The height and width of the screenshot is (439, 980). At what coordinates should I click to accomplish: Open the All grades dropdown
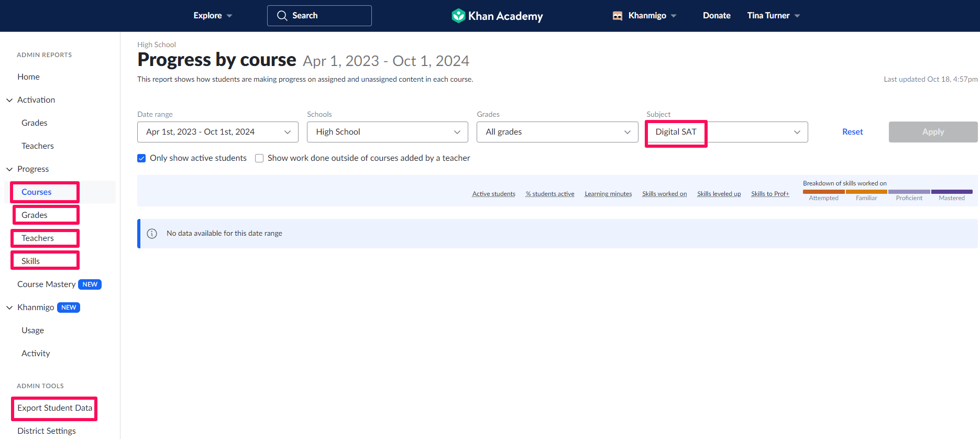[557, 132]
